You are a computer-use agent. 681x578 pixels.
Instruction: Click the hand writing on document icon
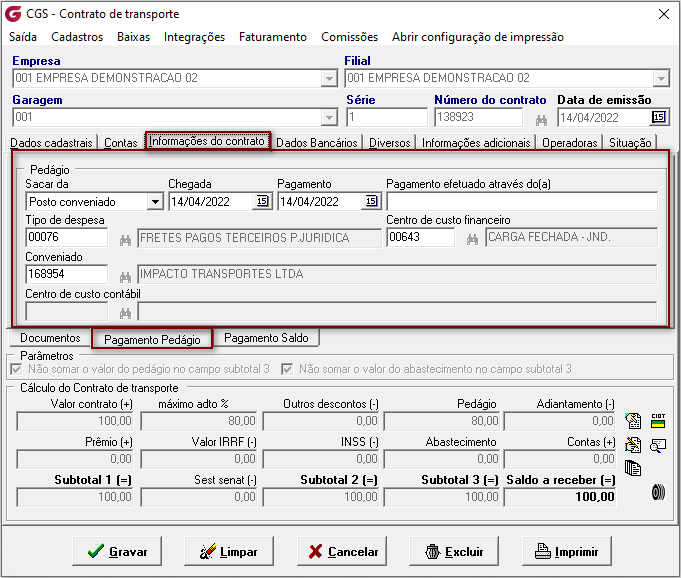(633, 445)
